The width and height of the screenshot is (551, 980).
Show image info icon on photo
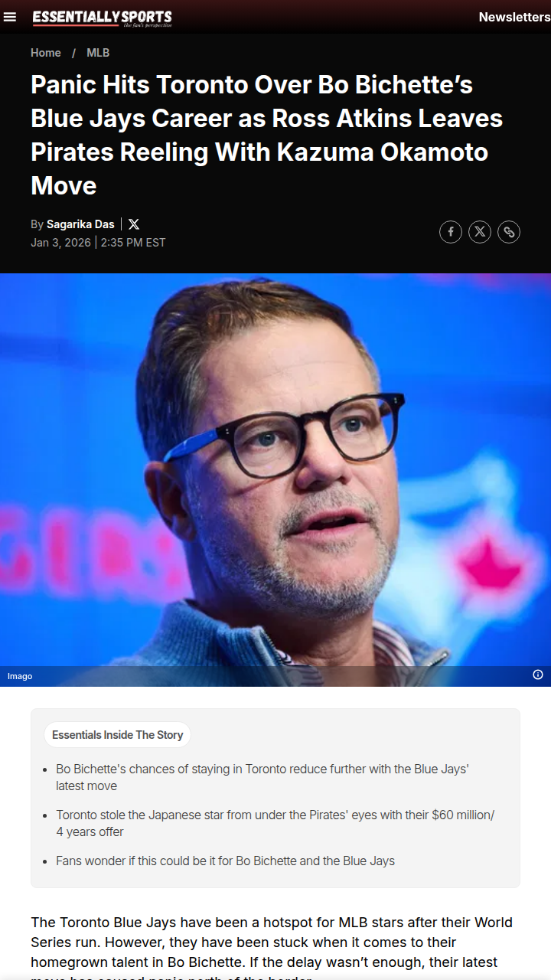(x=538, y=675)
